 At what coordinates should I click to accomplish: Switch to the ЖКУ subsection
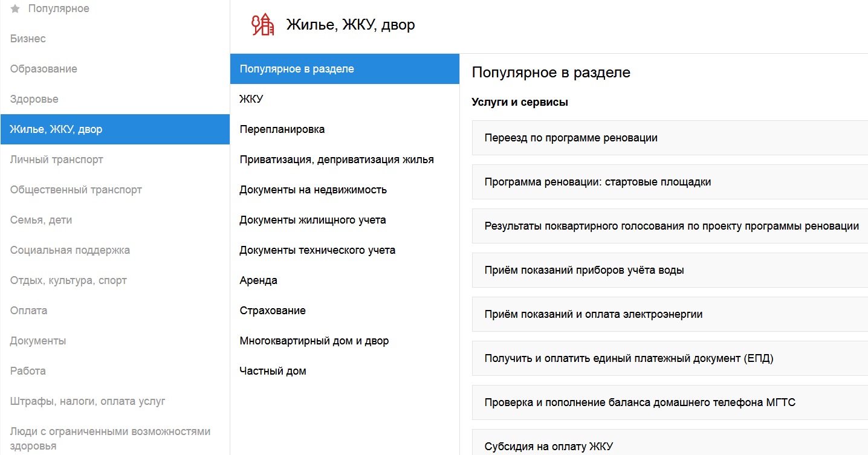pos(251,99)
